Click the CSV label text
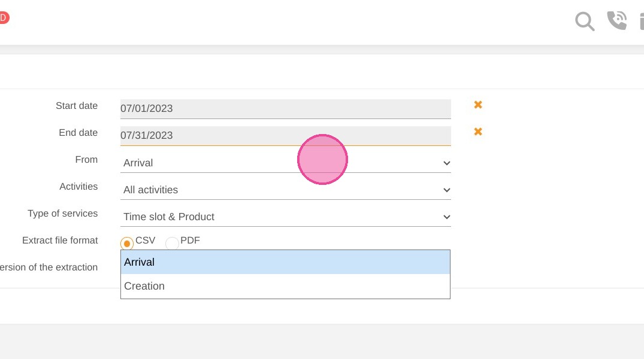 pos(146,241)
